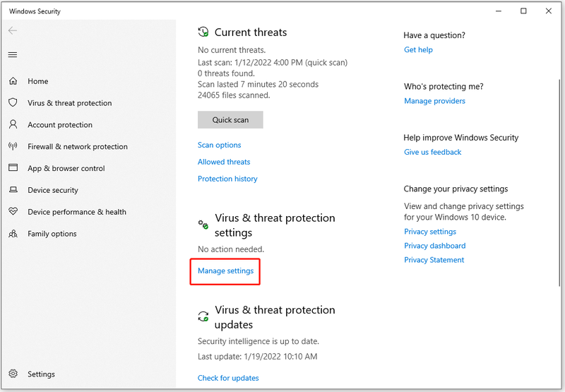Click the Family options people icon
The image size is (565, 392).
pos(13,234)
